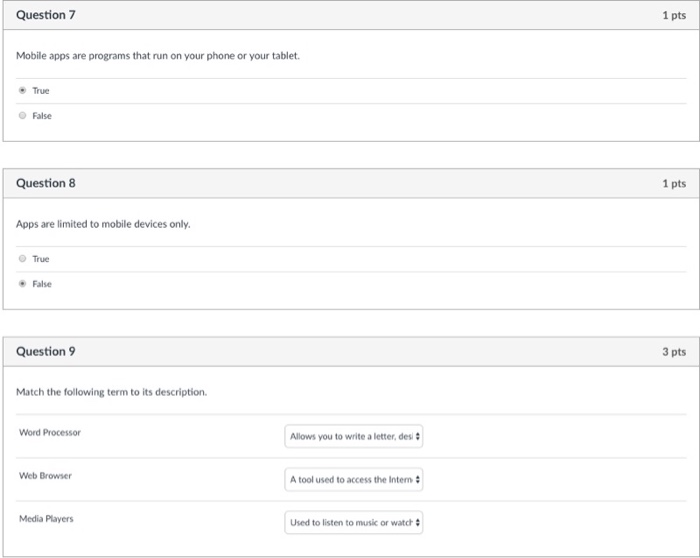Image resolution: width=700 pixels, height=558 pixels.
Task: Click the arrows icon on Web Browser dropdown
Action: 417,479
